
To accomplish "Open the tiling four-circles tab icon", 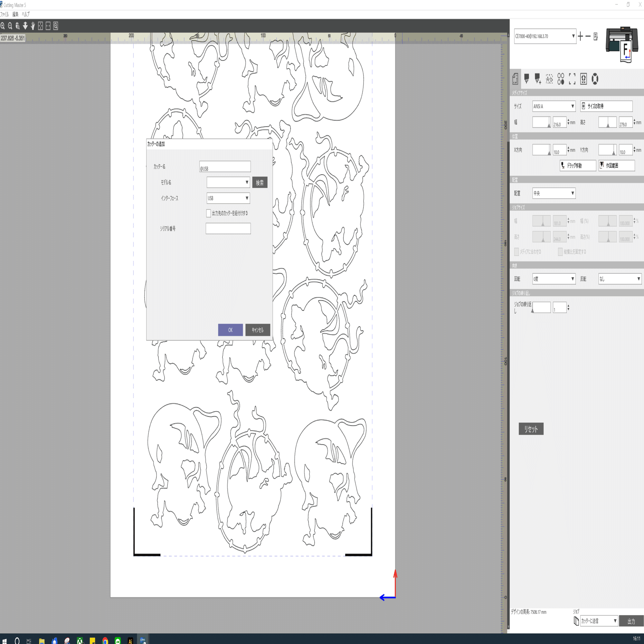I will (x=561, y=79).
